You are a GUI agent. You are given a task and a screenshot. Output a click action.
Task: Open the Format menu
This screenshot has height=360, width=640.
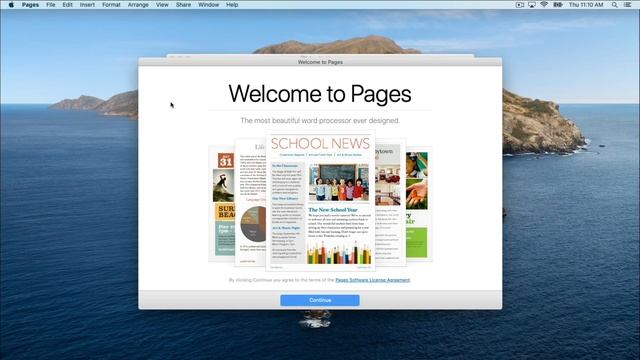tap(111, 5)
